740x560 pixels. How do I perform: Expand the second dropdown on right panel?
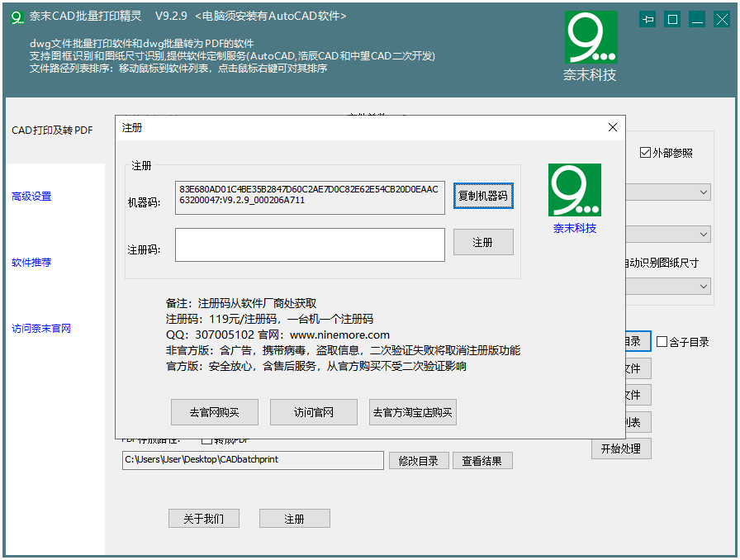[703, 235]
